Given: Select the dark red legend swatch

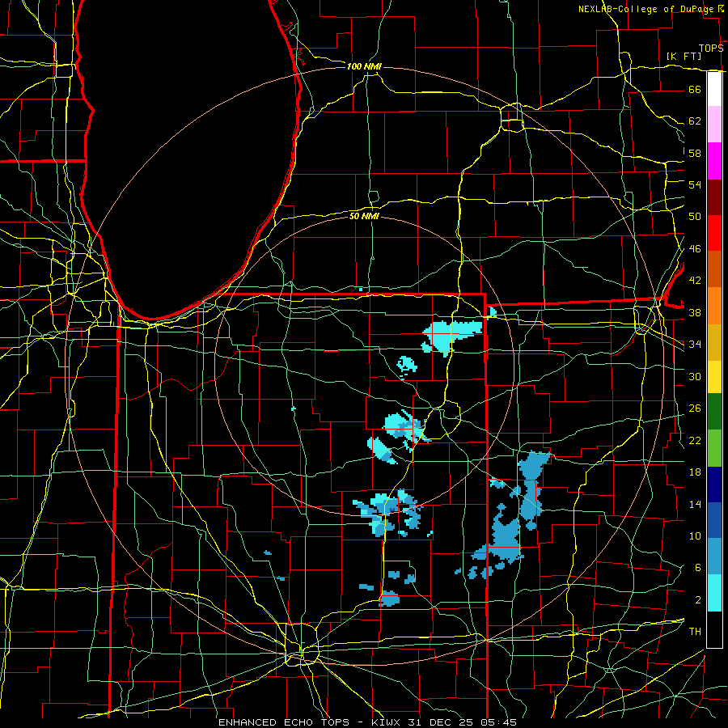Looking at the screenshot, I should click(x=714, y=197).
